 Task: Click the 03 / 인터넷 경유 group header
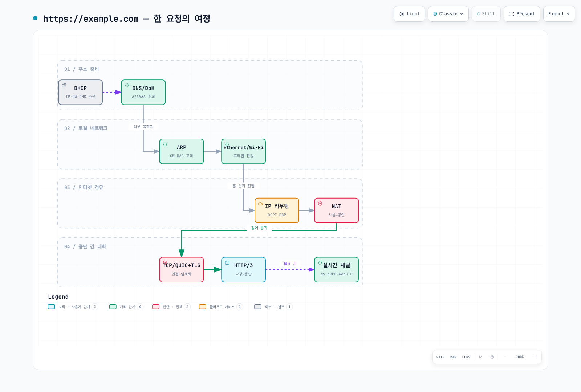84,187
